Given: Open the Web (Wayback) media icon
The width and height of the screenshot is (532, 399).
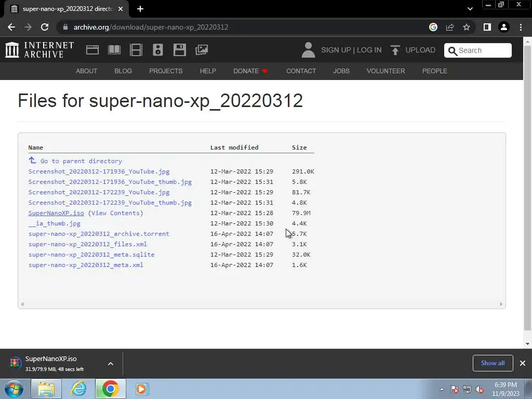Looking at the screenshot, I should tap(92, 50).
